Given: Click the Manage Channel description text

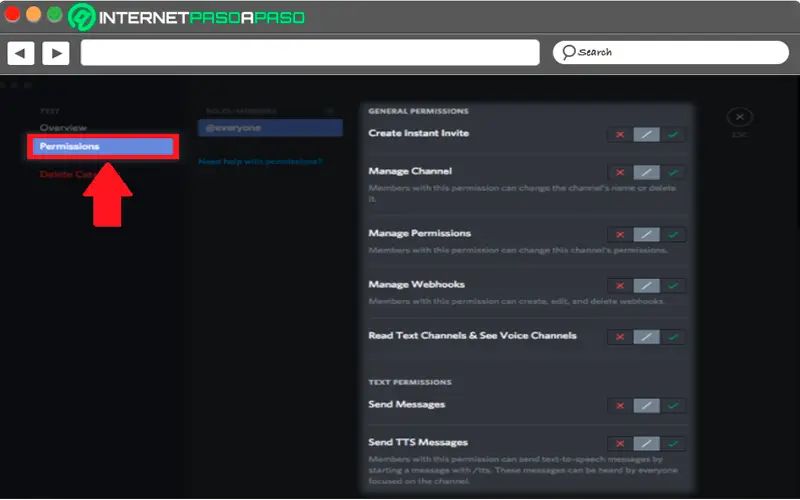Looking at the screenshot, I should pyautogui.click(x=522, y=193).
